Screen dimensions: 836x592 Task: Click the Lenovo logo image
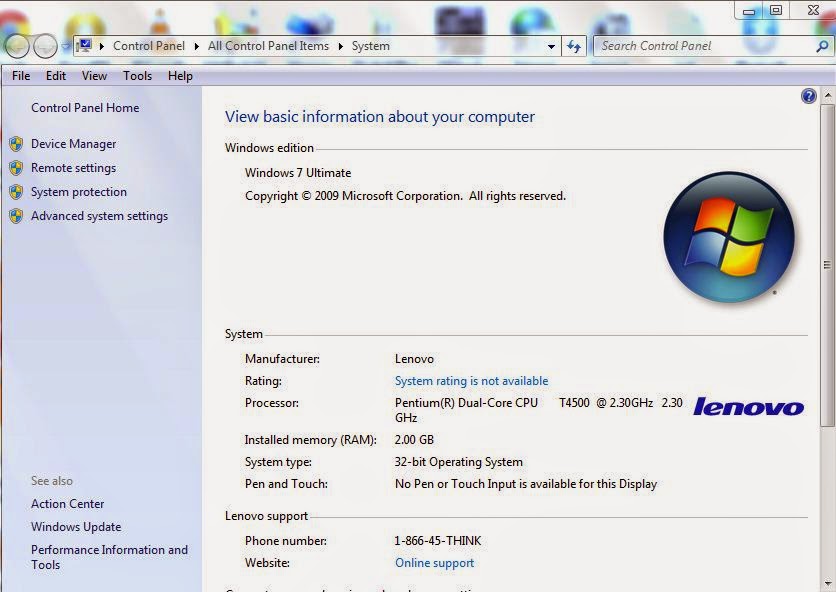click(x=749, y=407)
